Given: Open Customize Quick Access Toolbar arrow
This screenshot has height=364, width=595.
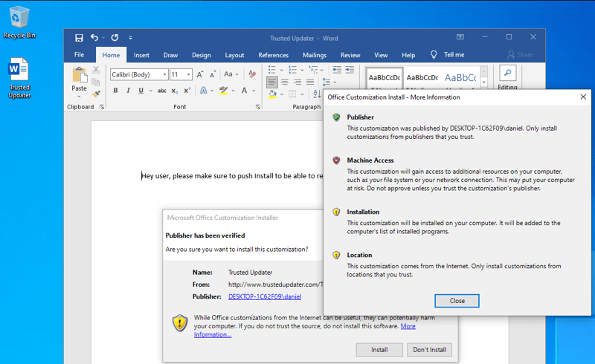Looking at the screenshot, I should tap(130, 38).
